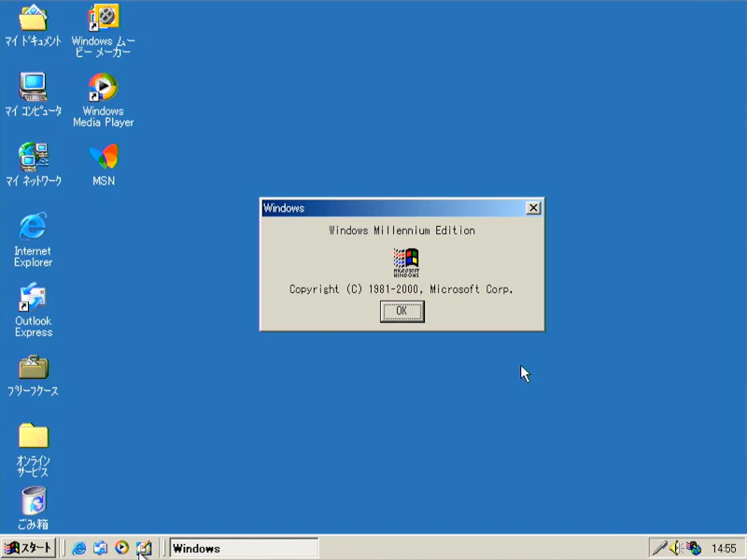Click Show Desktop icon in Quick Launch
Viewport: 747px width, 560px height.
tap(144, 548)
